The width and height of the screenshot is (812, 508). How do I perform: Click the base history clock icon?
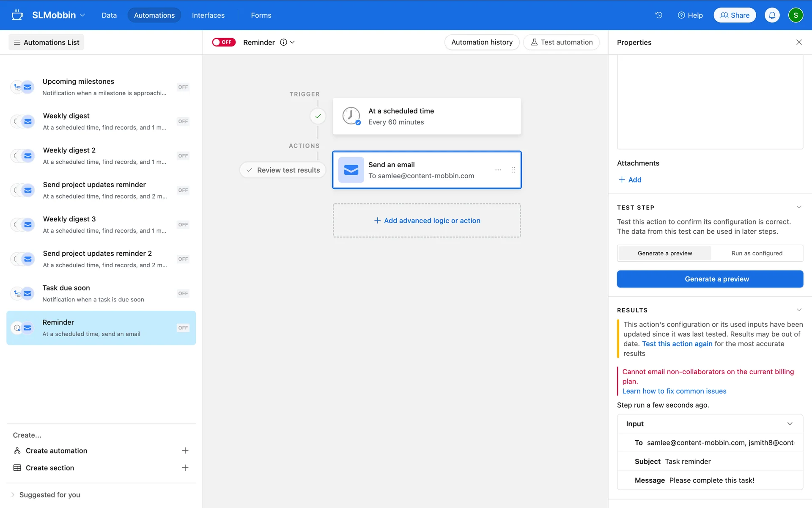click(658, 15)
